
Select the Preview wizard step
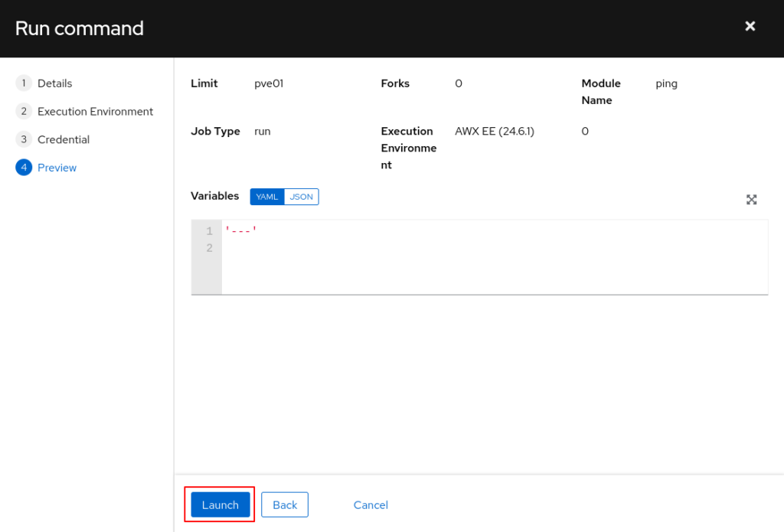click(57, 168)
